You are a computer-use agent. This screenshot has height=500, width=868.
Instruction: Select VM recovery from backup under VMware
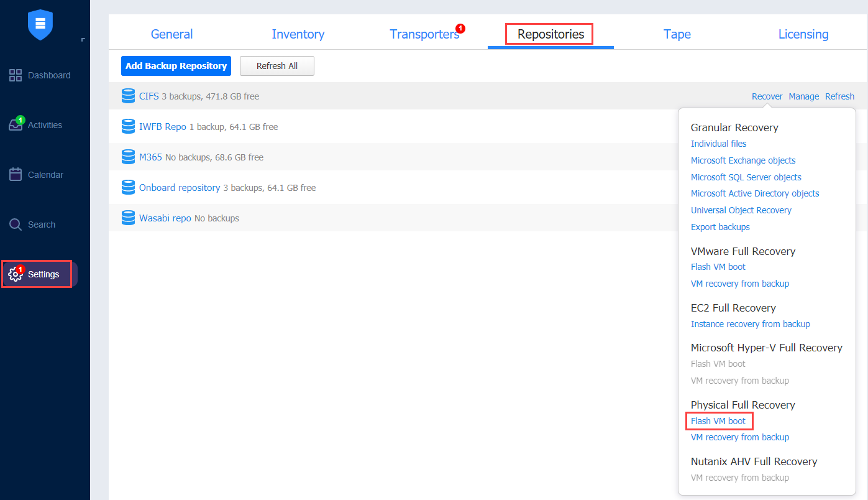(740, 284)
